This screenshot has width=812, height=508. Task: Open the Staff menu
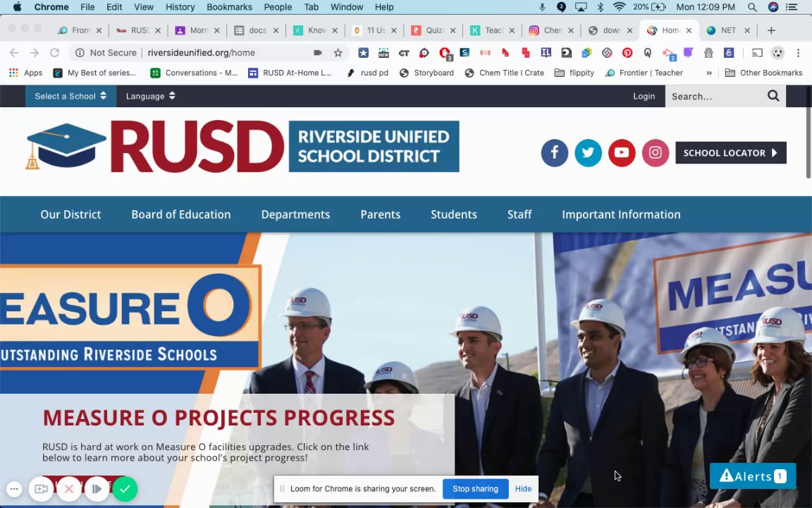(519, 214)
